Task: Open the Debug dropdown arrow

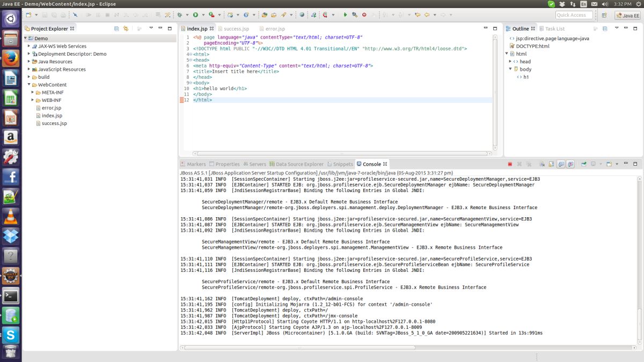Action: pos(187,15)
